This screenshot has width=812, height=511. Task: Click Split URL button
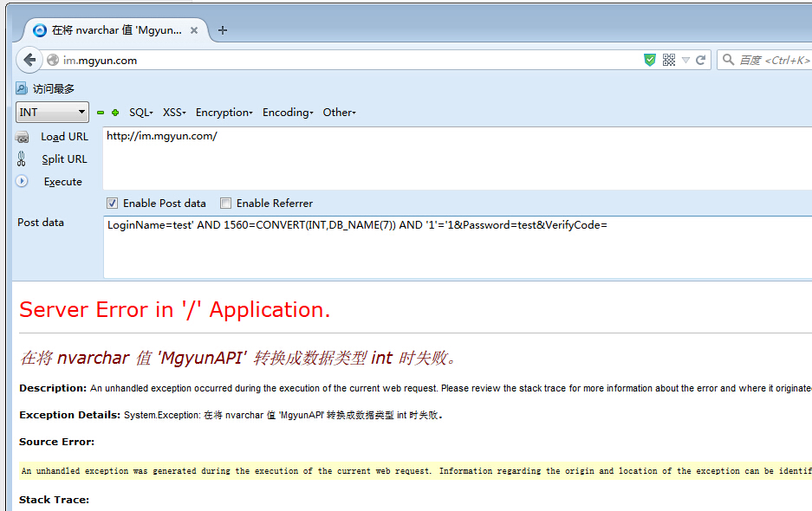(x=64, y=159)
